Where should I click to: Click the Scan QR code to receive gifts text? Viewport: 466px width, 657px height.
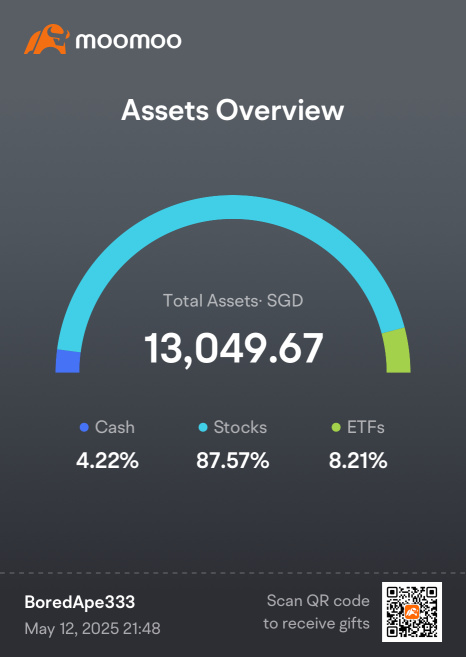click(x=316, y=612)
